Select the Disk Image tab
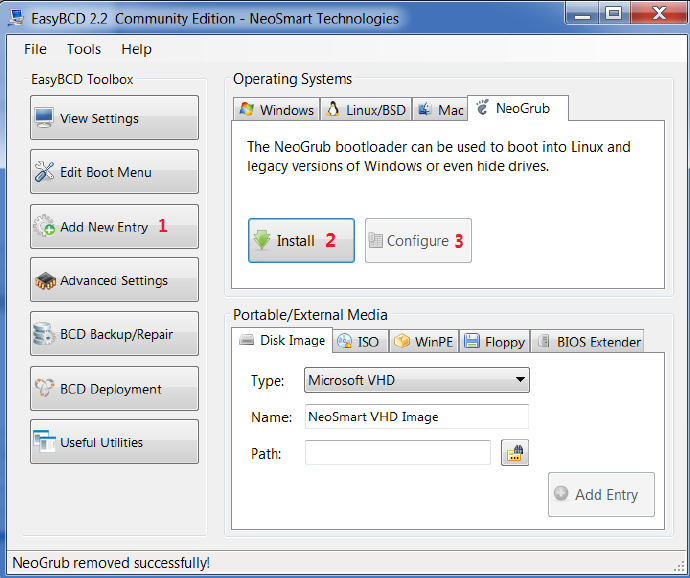 282,340
